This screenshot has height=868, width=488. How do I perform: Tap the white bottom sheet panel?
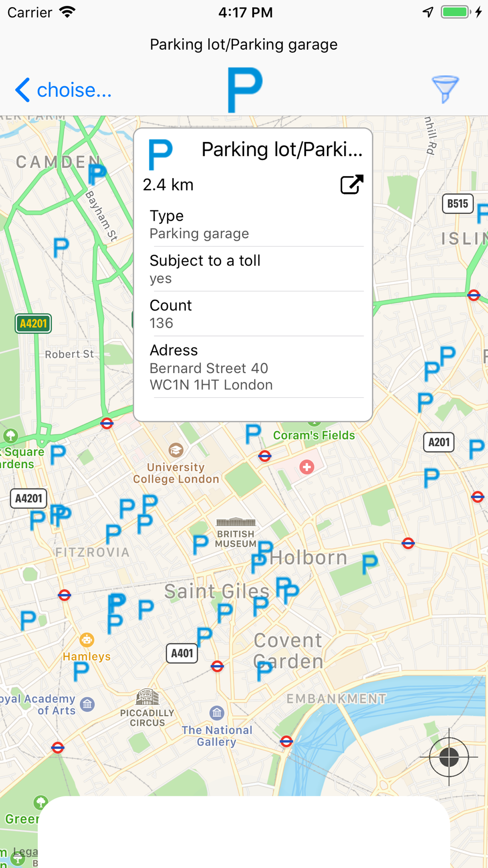[244, 832]
